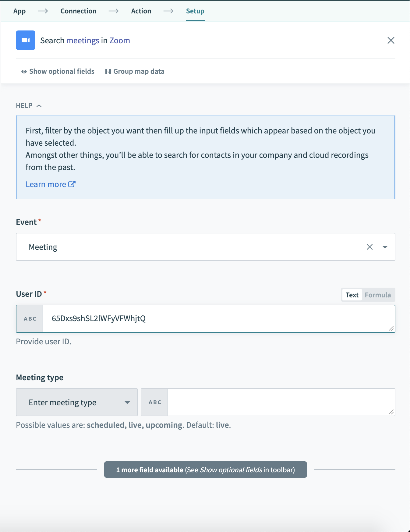
Task: Switch to the Connection step
Action: 78,11
